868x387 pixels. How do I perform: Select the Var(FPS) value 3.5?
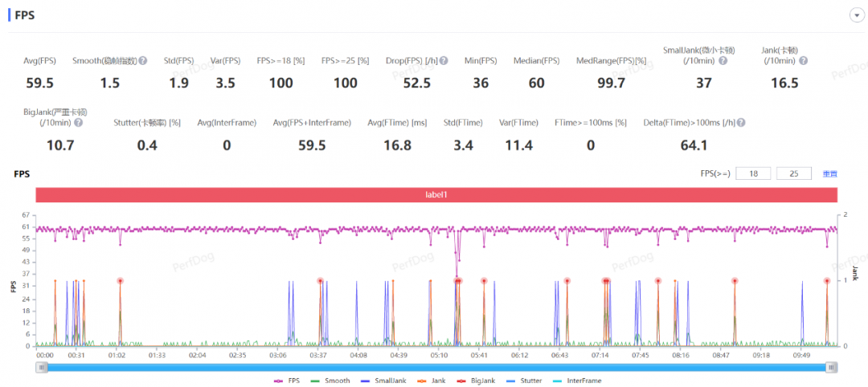click(x=225, y=84)
